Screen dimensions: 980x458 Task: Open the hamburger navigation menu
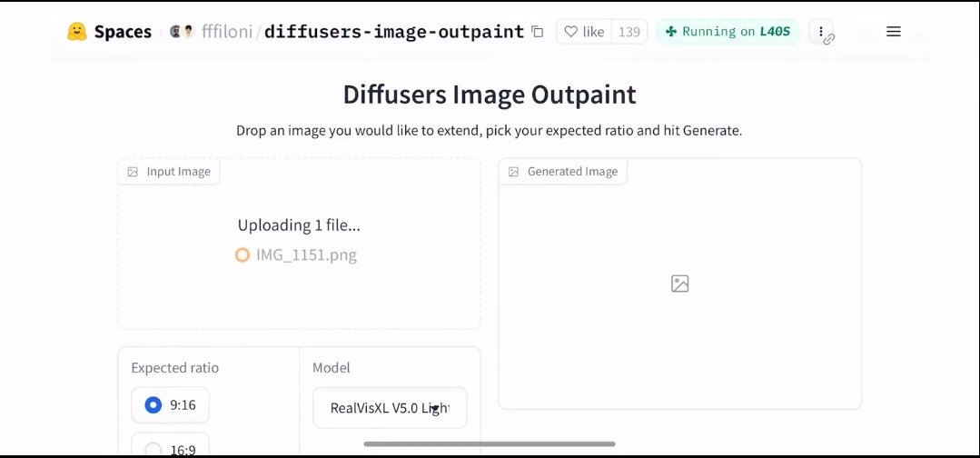point(894,31)
